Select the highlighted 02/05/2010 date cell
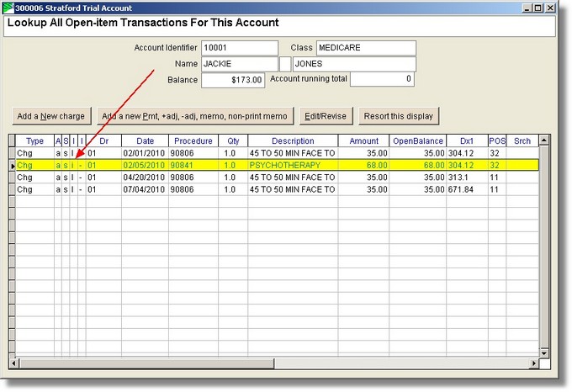 coord(145,165)
